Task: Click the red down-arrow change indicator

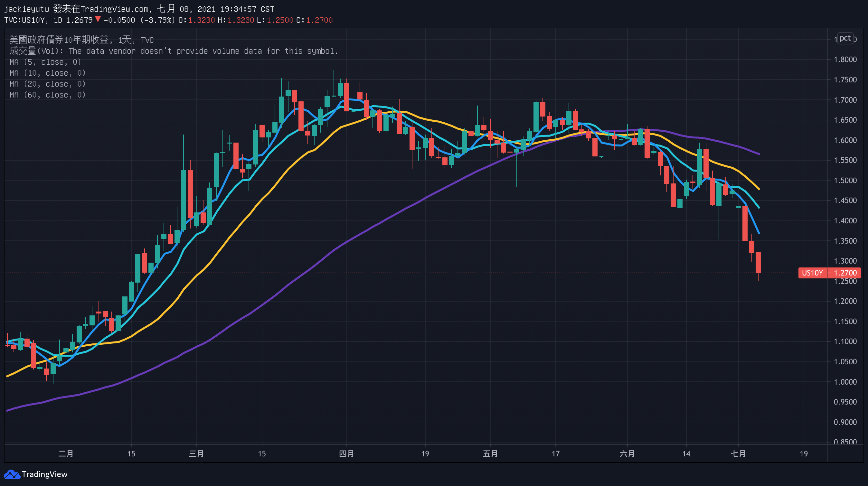Action: (98, 20)
